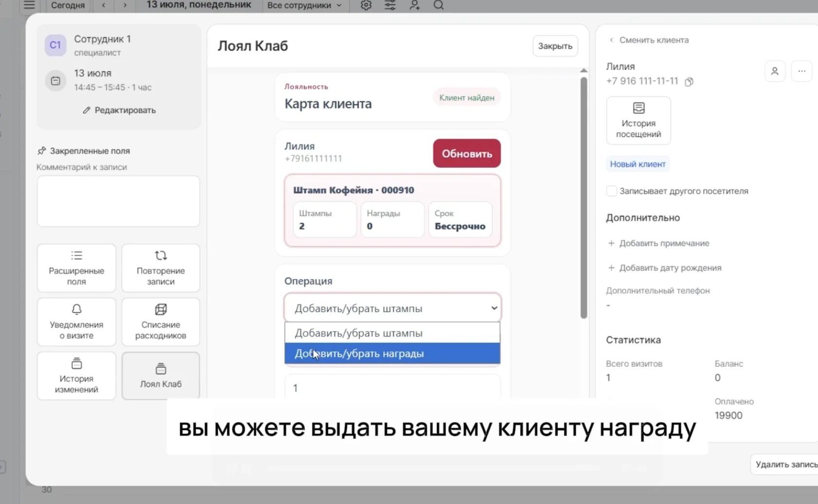Click Штампы count cell

[325, 220]
